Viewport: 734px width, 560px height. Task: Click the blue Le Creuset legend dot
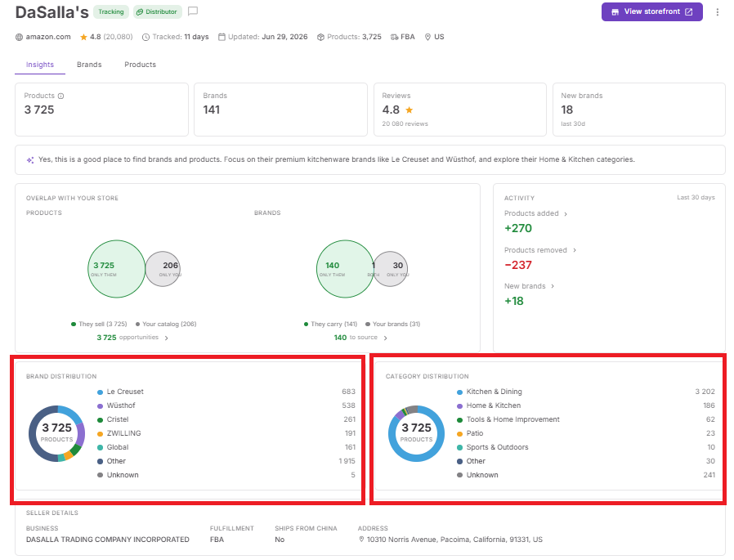(x=101, y=392)
